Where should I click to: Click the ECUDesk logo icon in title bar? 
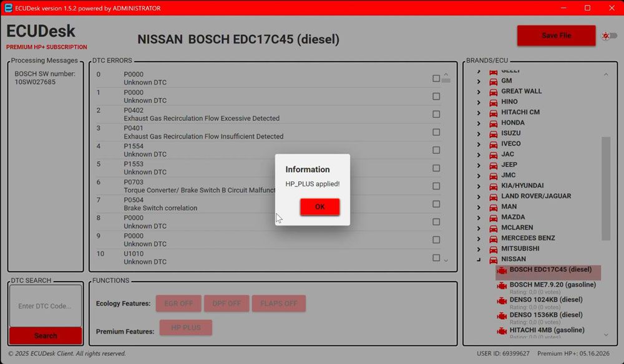coord(9,8)
